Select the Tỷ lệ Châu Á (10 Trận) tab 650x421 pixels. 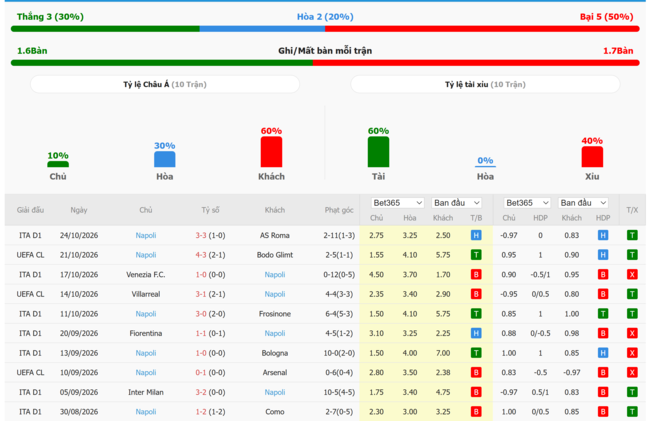[x=165, y=85]
